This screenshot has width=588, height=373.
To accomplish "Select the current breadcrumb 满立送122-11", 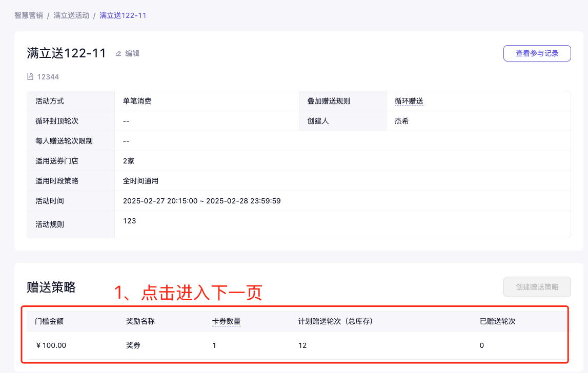I will tap(123, 15).
